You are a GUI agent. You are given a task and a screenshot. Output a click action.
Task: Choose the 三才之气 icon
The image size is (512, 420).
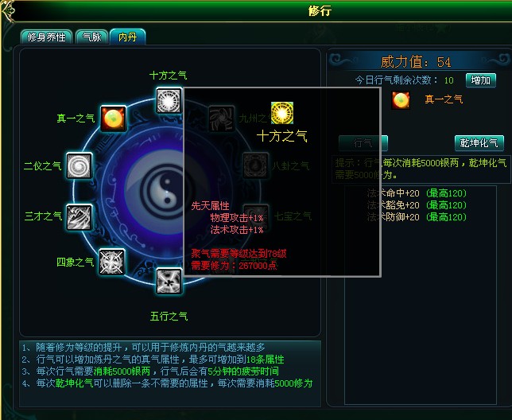coord(79,217)
